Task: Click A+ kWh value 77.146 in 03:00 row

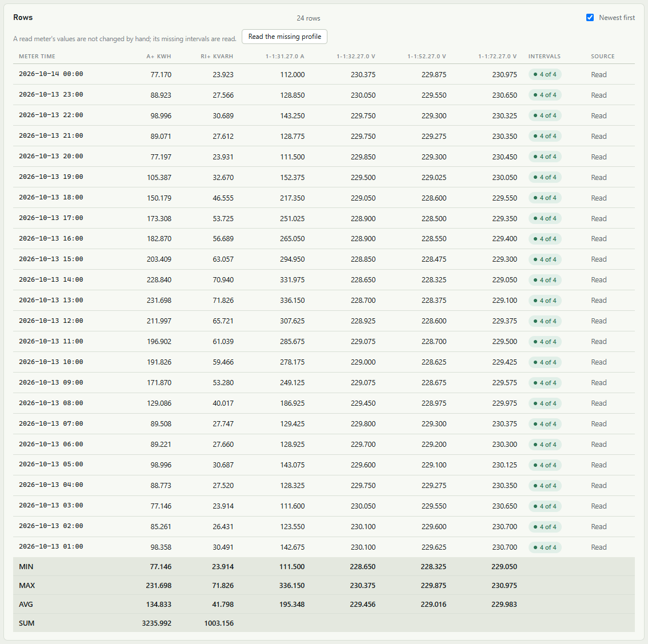Action: pos(161,506)
